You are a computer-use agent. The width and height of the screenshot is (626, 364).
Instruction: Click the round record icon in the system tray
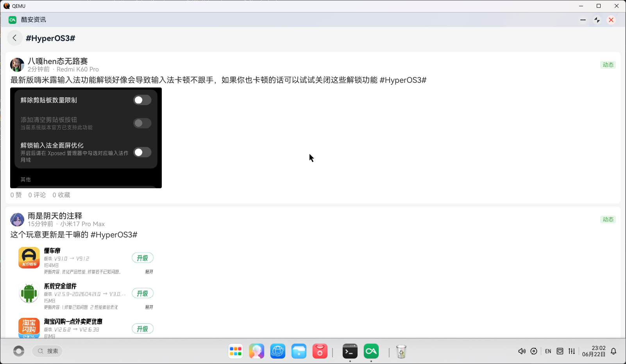click(534, 351)
